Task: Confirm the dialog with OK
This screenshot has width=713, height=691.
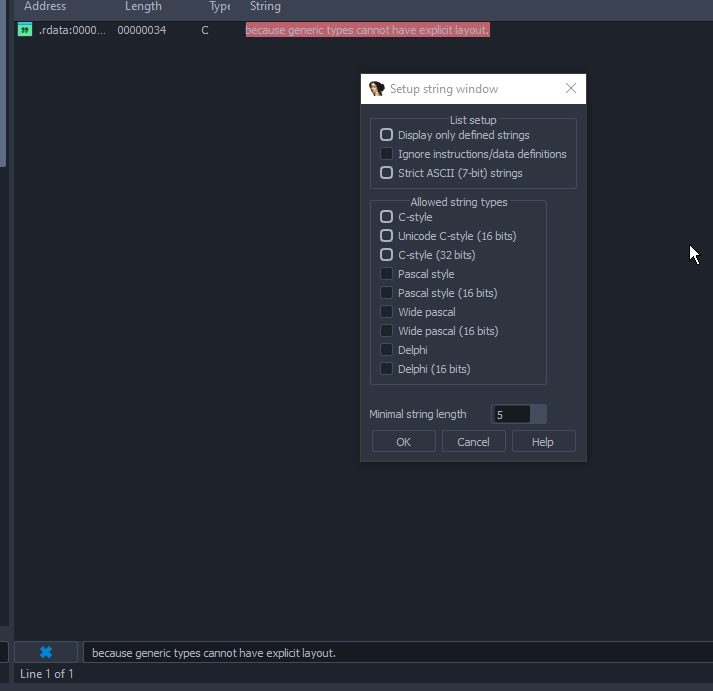Action: click(403, 441)
